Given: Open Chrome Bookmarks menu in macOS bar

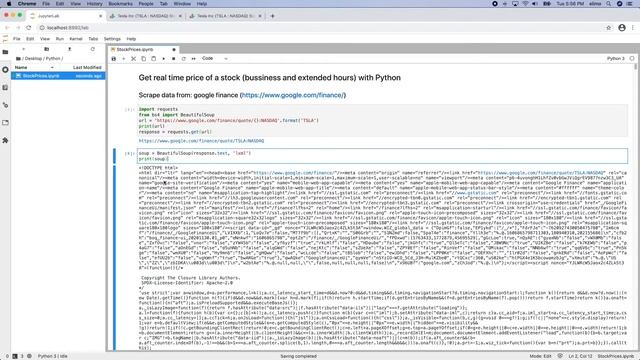Looking at the screenshot, I should click(x=120, y=4).
